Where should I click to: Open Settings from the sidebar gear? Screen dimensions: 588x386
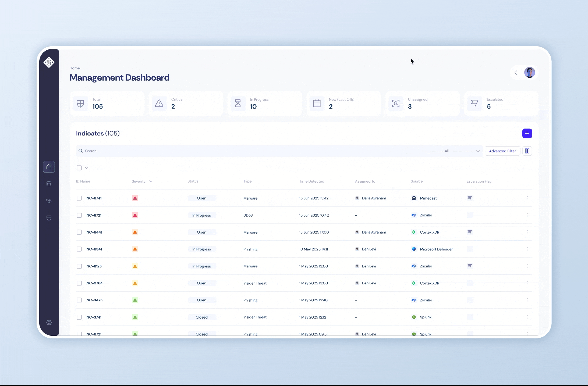(49, 322)
